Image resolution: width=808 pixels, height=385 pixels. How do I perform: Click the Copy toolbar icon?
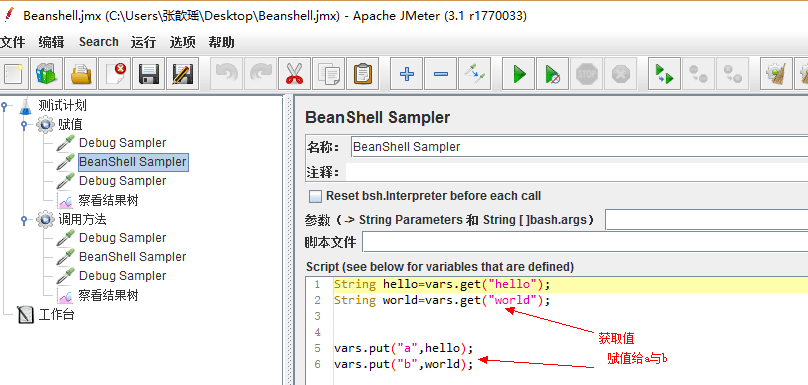pyautogui.click(x=328, y=74)
